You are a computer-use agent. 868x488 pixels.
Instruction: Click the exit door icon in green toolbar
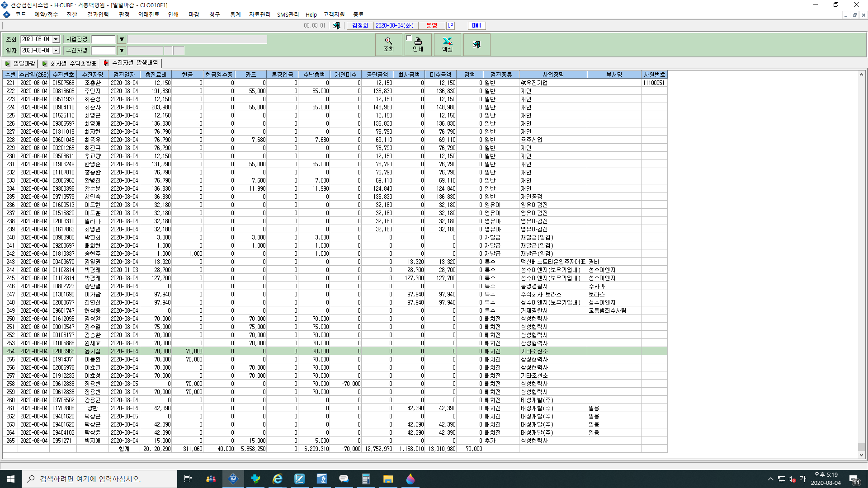tap(476, 44)
